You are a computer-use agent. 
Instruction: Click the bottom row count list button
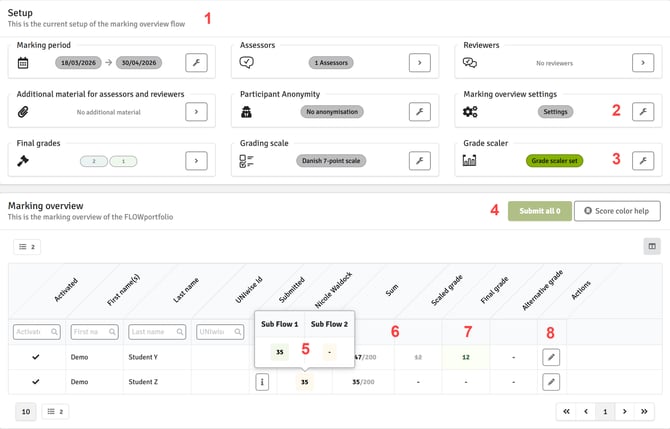(55, 411)
